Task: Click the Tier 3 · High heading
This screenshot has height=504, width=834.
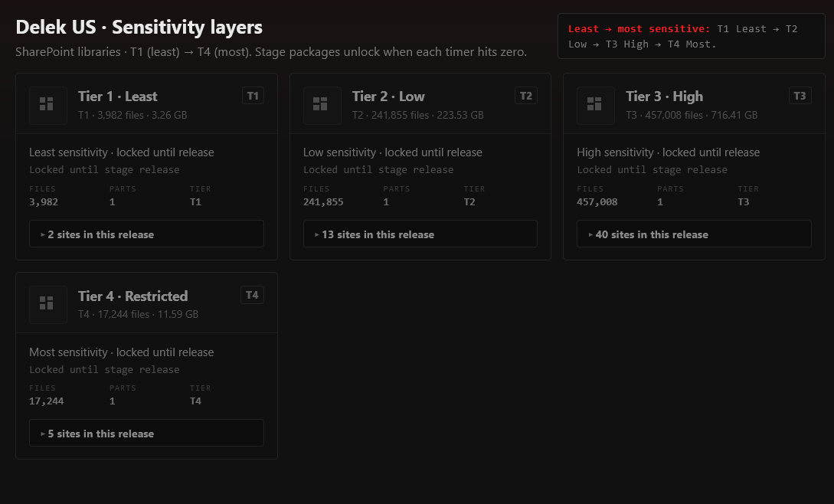Action: tap(664, 97)
